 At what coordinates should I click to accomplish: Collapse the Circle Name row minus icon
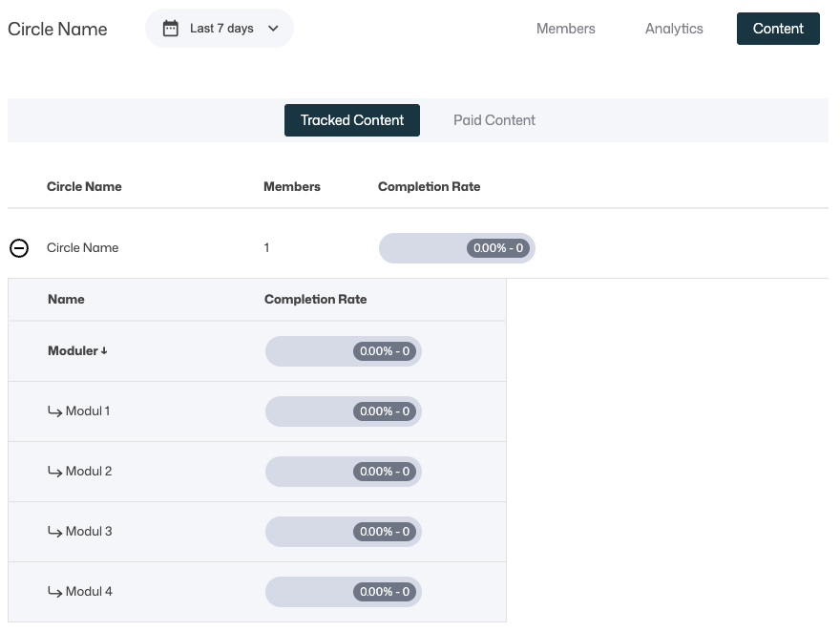(19, 248)
